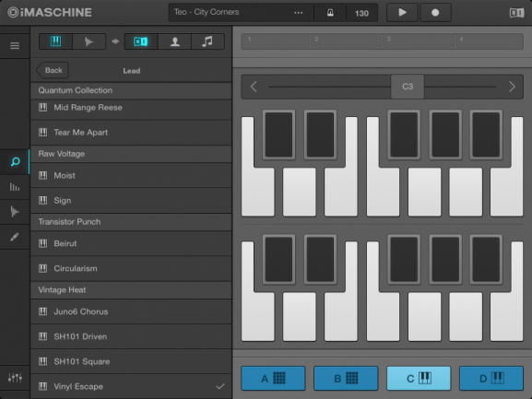Load the Circularism preset
This screenshot has width=532, height=399.
pyautogui.click(x=131, y=268)
